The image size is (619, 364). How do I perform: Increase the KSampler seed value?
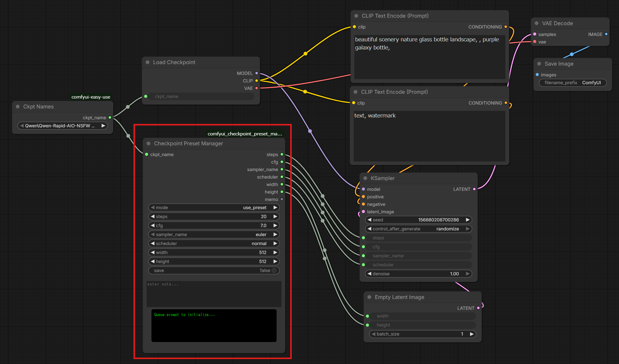[x=468, y=220]
